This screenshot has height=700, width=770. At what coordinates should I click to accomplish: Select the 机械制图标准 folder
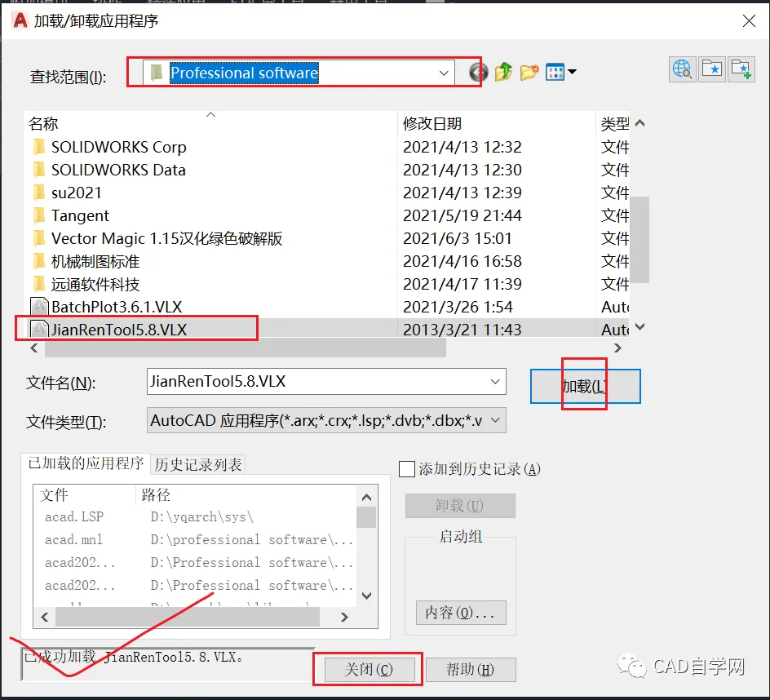tap(95, 261)
